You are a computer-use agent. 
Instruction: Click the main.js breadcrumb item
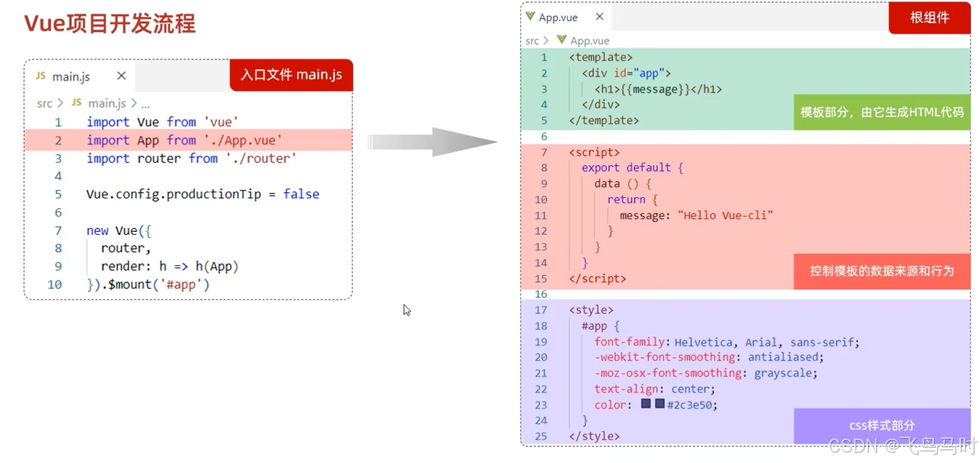click(x=107, y=103)
